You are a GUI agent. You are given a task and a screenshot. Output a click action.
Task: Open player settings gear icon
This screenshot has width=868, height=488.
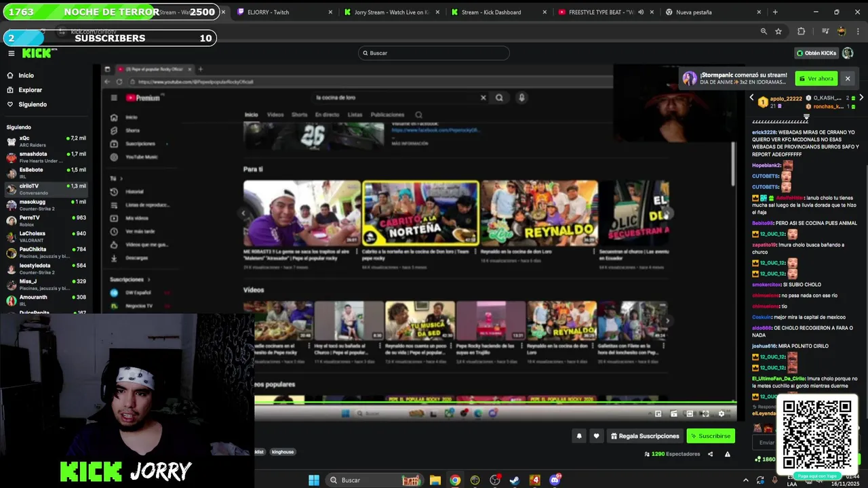click(x=722, y=413)
